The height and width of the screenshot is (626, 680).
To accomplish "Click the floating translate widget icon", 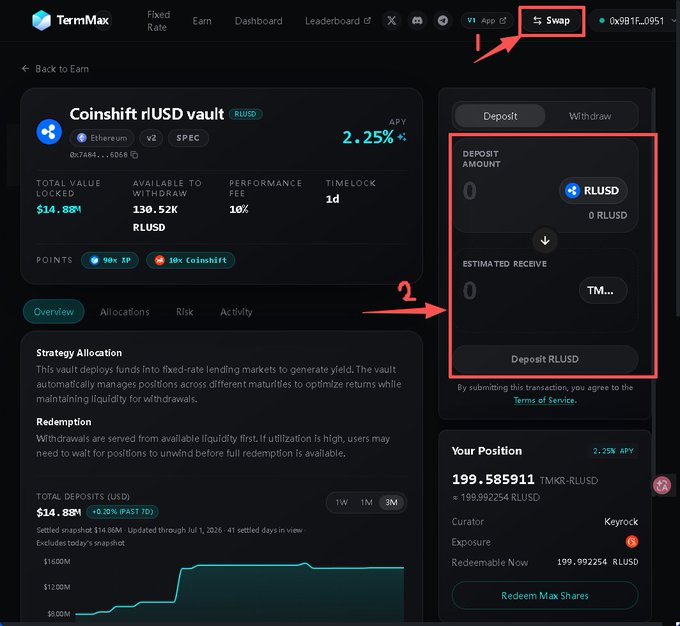I will click(x=662, y=485).
